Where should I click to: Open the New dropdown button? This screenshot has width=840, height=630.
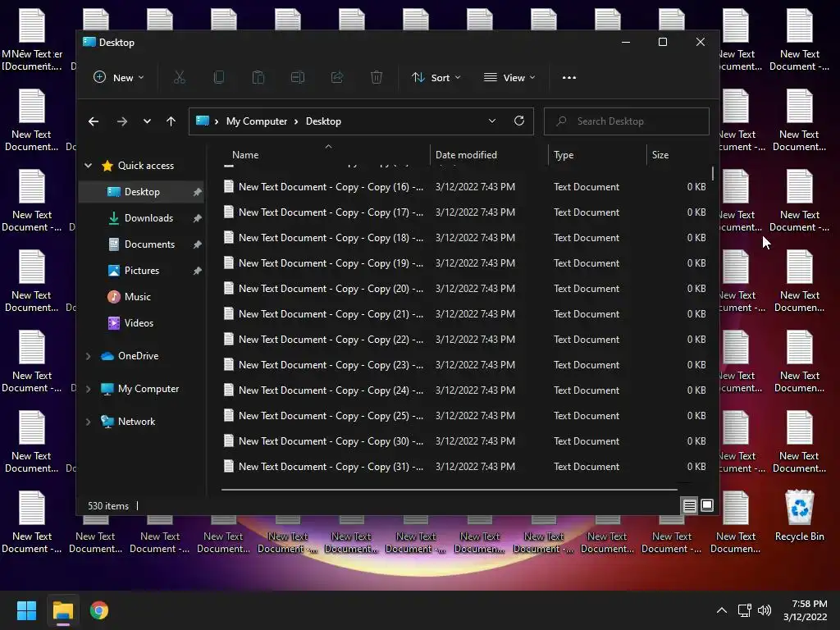click(118, 78)
